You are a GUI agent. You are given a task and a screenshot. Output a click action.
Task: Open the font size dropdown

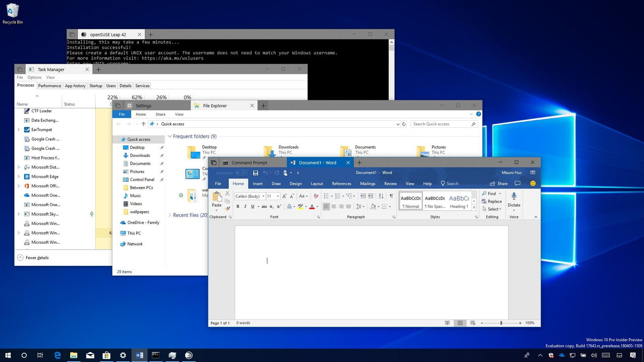click(x=277, y=196)
